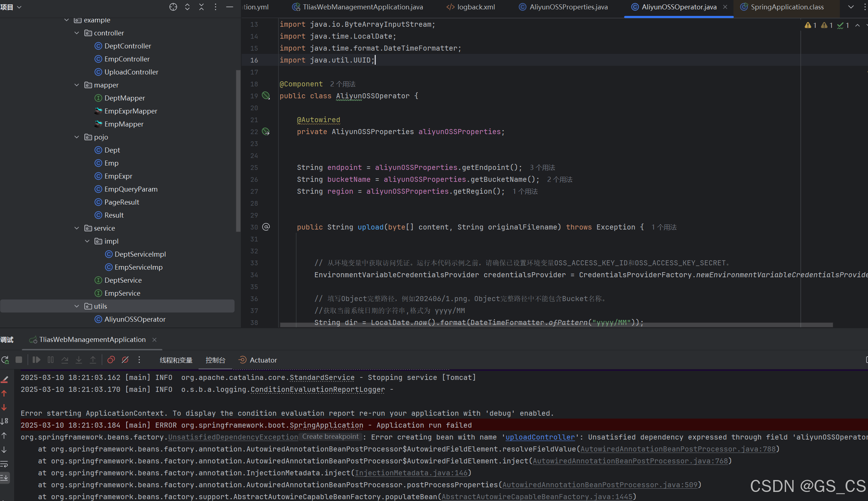The image size is (868, 501).
Task: Open UploadController in project tree
Action: pyautogui.click(x=131, y=72)
